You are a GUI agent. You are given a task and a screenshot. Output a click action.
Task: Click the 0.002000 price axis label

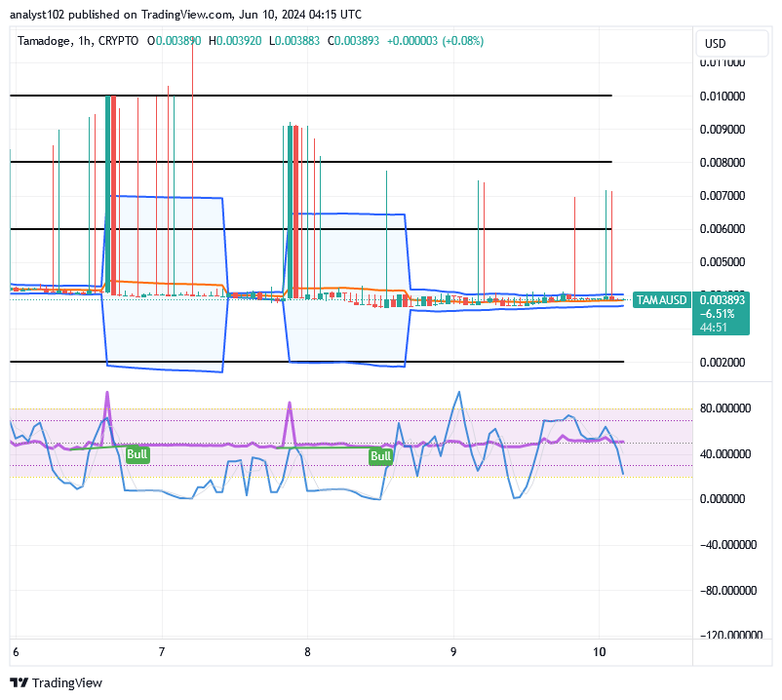tap(723, 363)
